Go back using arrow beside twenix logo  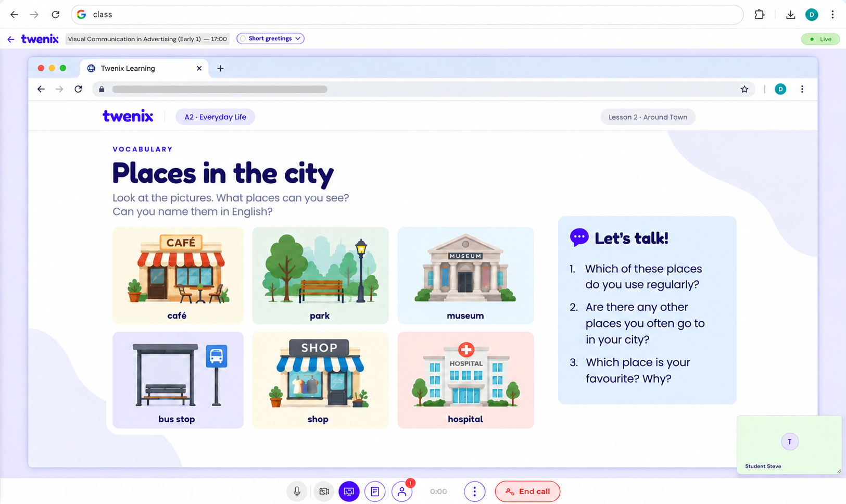[11, 39]
